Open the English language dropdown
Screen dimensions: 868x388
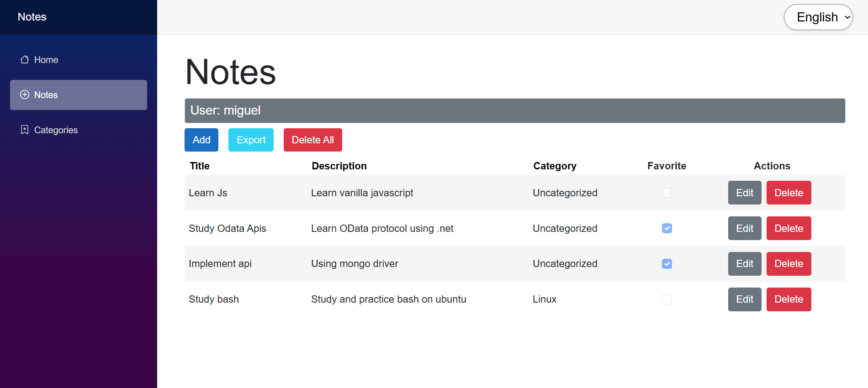818,17
